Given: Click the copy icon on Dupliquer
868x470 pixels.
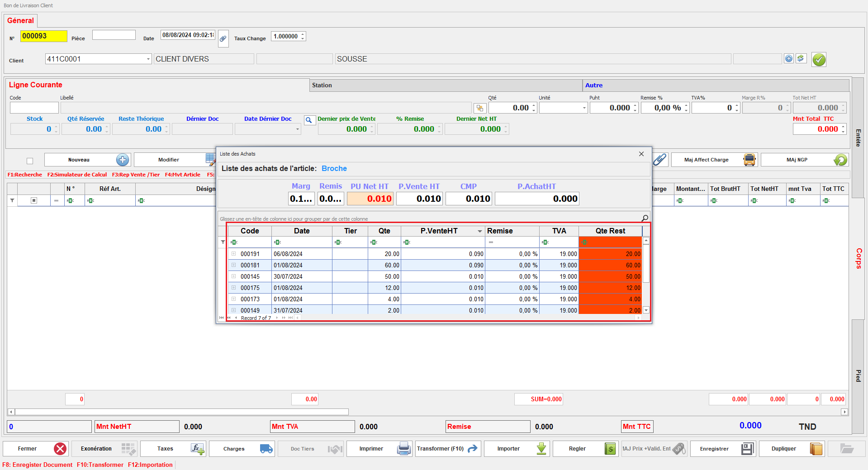Looking at the screenshot, I should 816,449.
